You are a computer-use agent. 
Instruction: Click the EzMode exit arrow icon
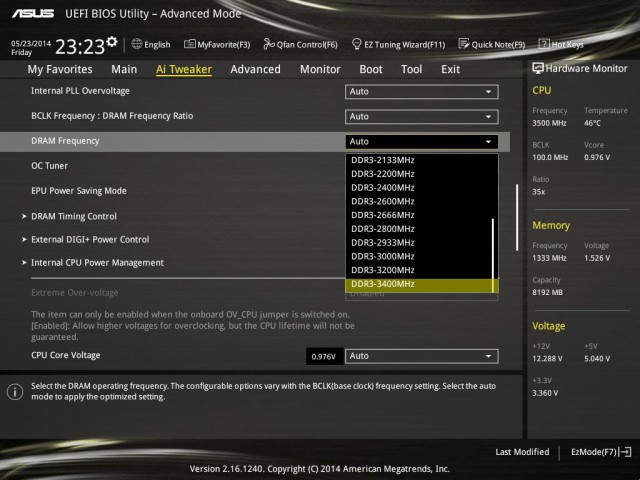[626, 452]
